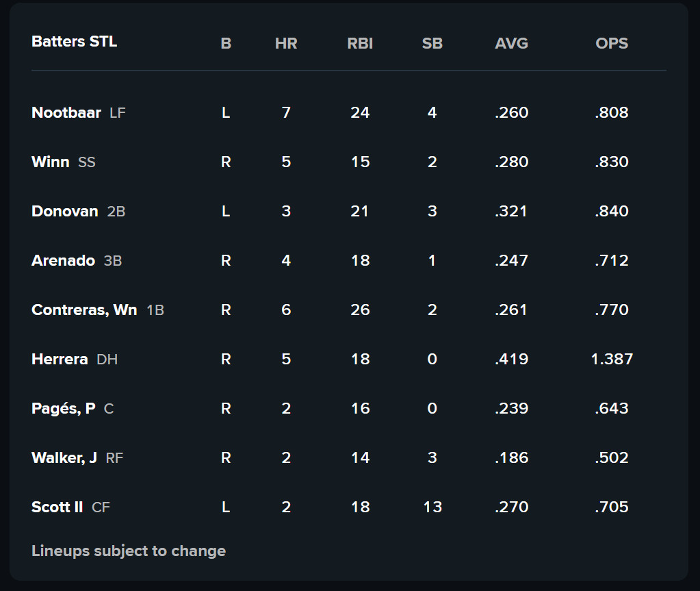Viewport: 700px width, 591px height.
Task: Click Contreras, Wn player name
Action: [84, 310]
